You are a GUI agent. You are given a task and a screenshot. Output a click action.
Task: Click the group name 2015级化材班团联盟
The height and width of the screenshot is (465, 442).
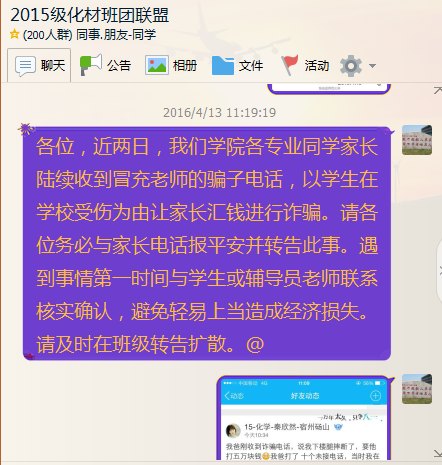[90, 15]
